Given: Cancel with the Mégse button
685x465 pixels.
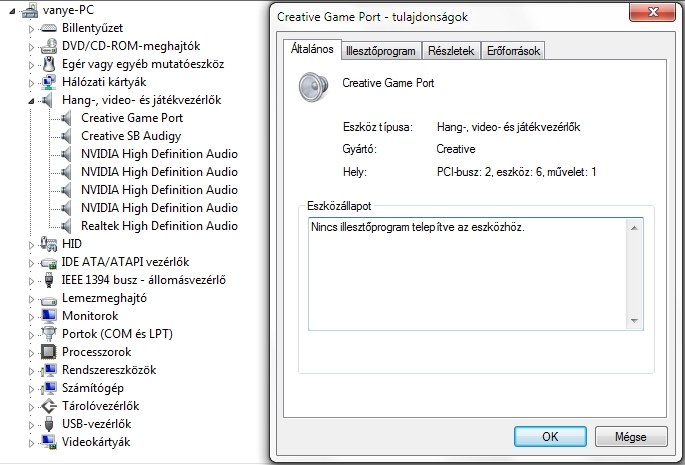Looking at the screenshot, I should point(631,437).
